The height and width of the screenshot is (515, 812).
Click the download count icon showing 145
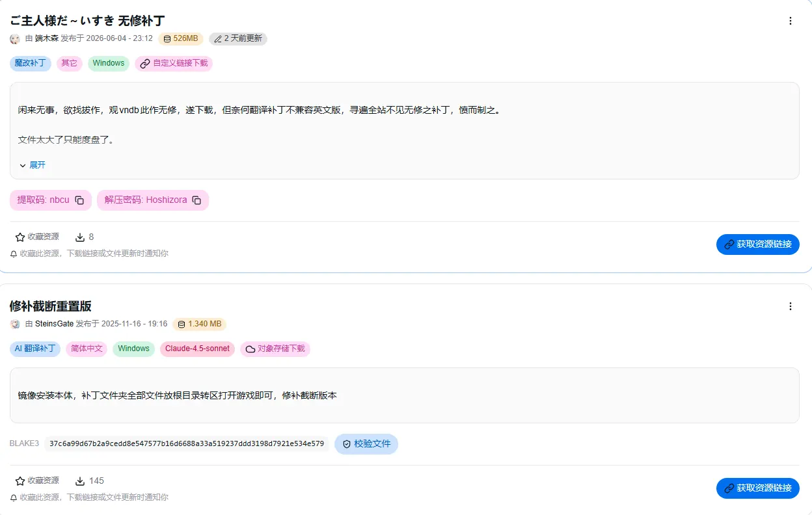81,481
